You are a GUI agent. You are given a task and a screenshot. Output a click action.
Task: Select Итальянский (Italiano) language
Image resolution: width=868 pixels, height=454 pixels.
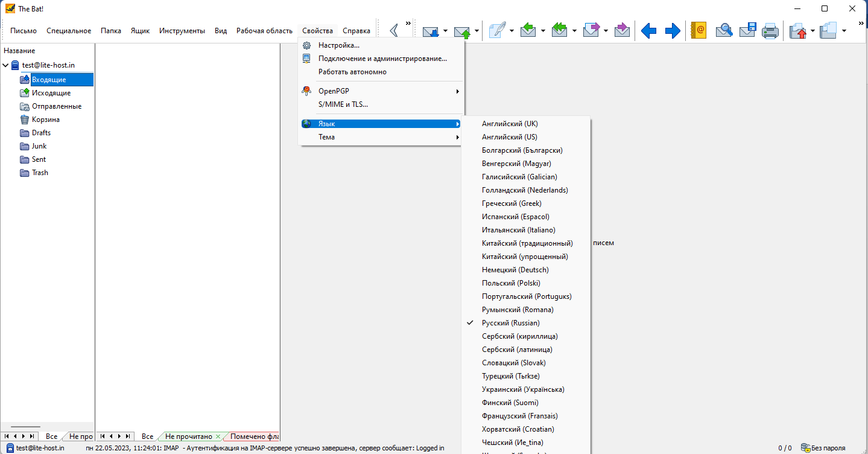526,230
